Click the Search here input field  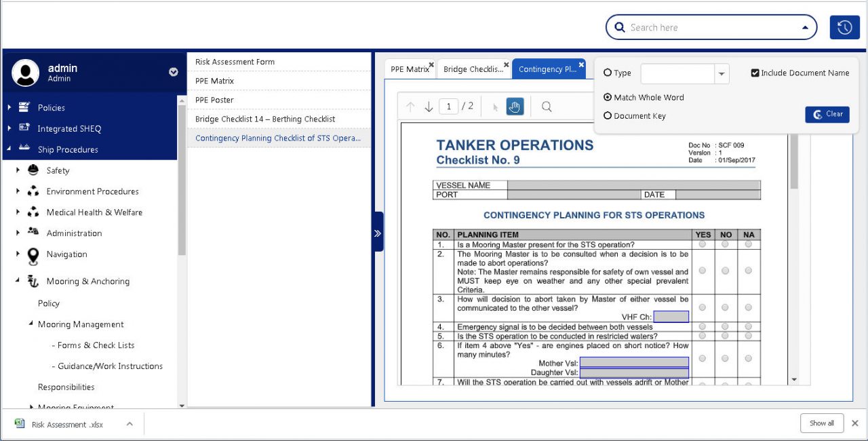coord(712,28)
